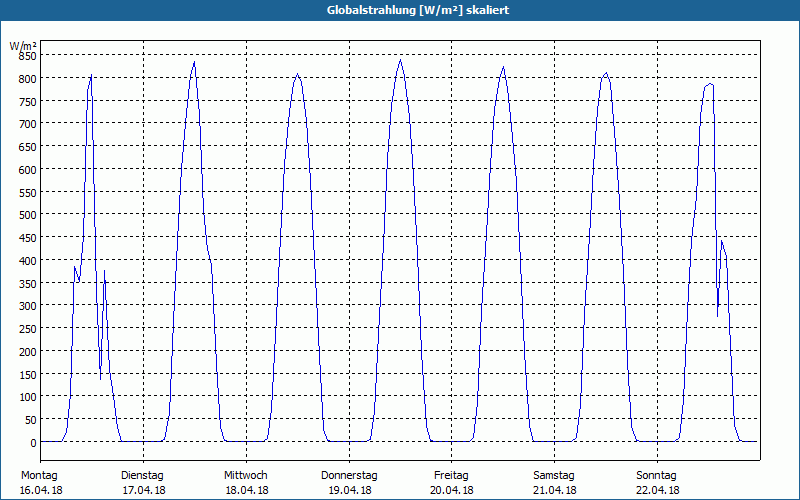Click the 600 axis value
This screenshot has width=800, height=500.
pyautogui.click(x=27, y=169)
